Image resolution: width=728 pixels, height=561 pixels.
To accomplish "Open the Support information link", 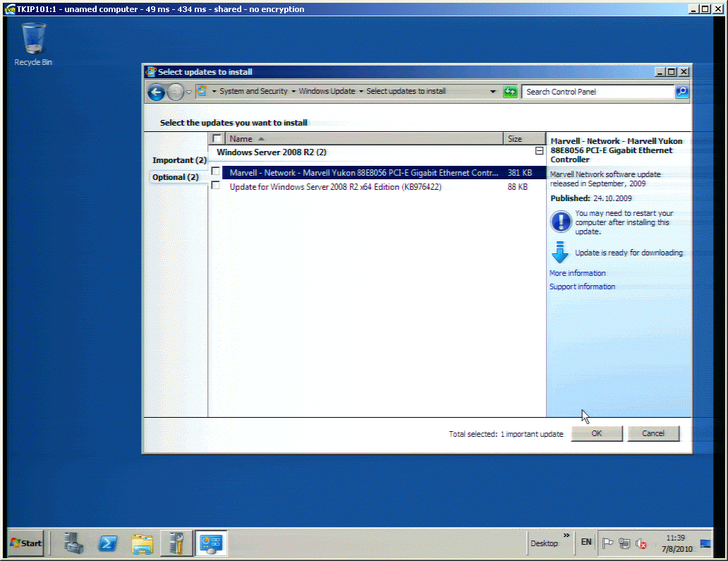I will click(x=582, y=286).
